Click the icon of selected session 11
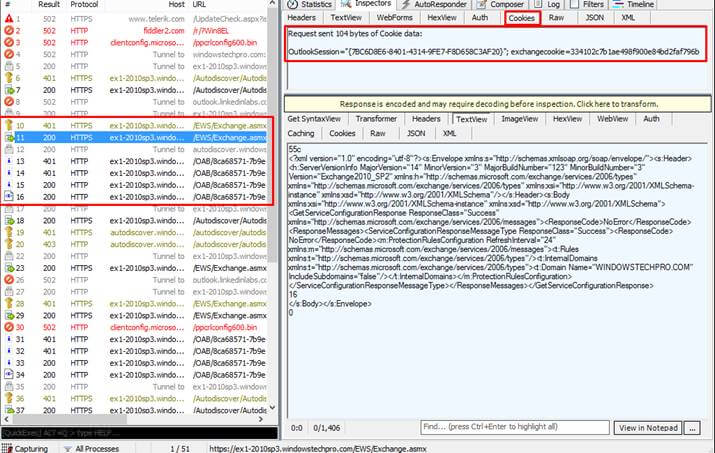The image size is (715, 453). click(x=9, y=137)
